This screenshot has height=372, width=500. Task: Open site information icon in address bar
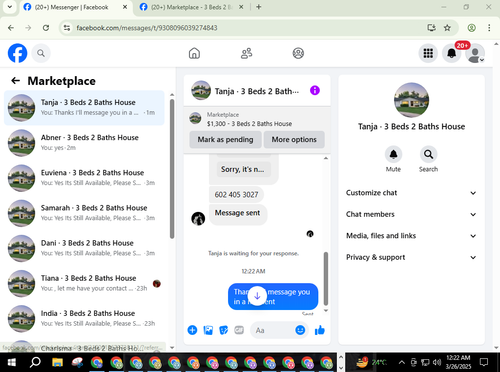pos(67,28)
